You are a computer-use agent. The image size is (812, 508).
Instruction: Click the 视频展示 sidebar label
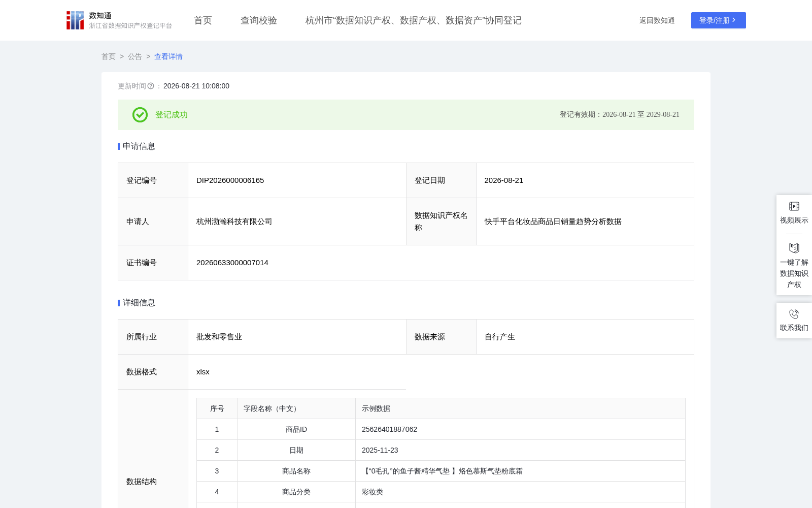[794, 220]
